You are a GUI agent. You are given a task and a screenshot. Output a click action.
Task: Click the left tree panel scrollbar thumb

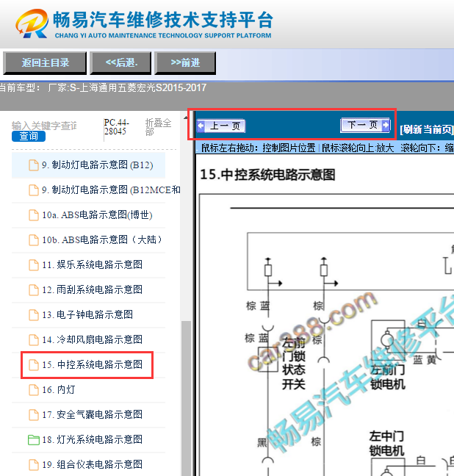186,397
